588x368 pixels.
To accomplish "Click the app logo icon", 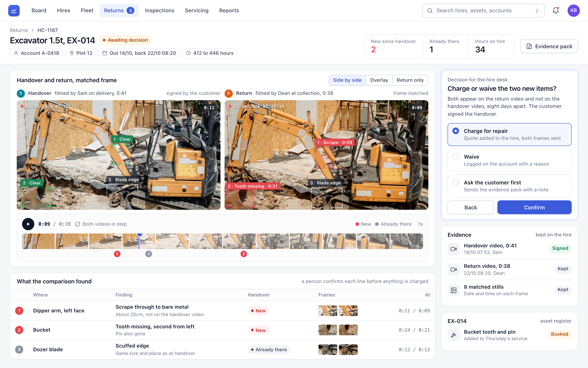I will coord(14,10).
